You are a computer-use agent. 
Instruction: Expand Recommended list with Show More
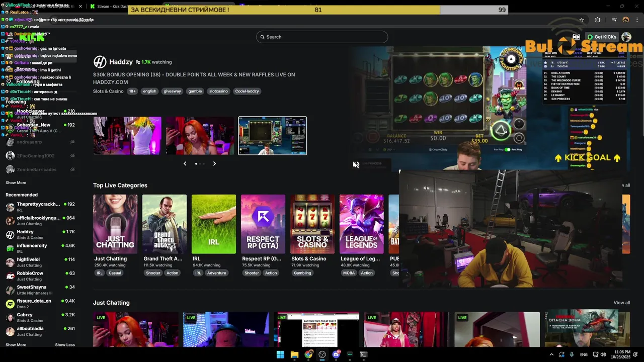[16, 345]
